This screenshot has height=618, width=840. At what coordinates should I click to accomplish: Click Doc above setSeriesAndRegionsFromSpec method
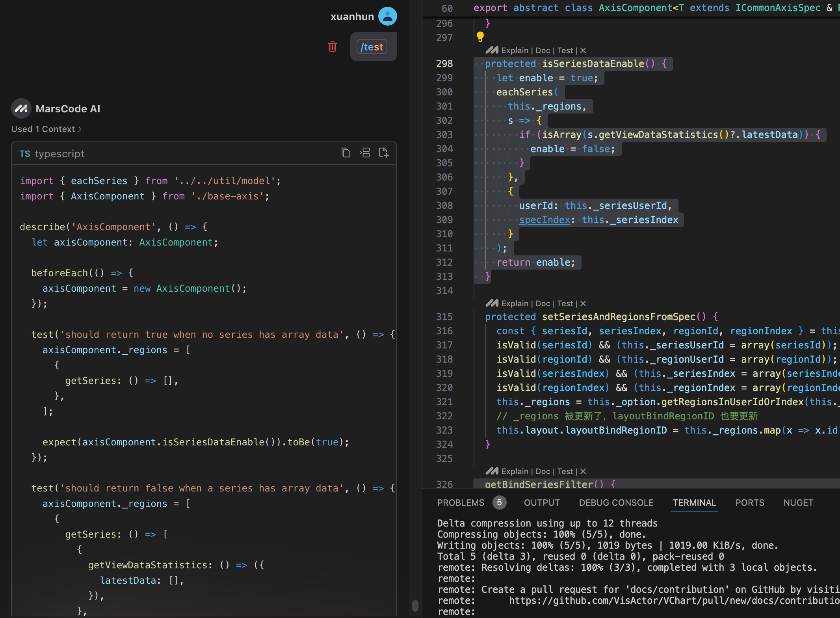coord(543,303)
